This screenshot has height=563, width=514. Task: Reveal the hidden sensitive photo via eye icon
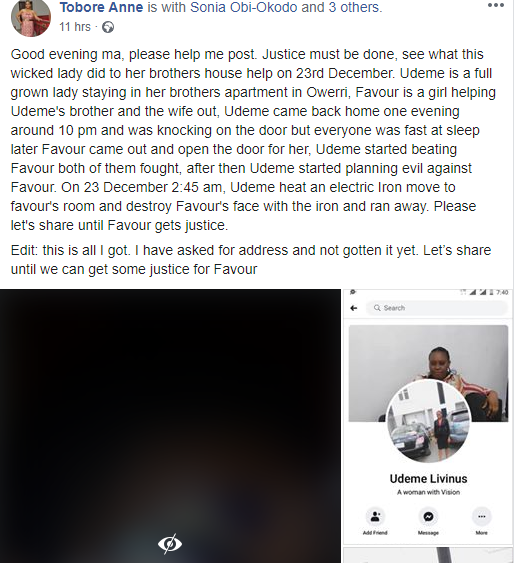pyautogui.click(x=170, y=543)
